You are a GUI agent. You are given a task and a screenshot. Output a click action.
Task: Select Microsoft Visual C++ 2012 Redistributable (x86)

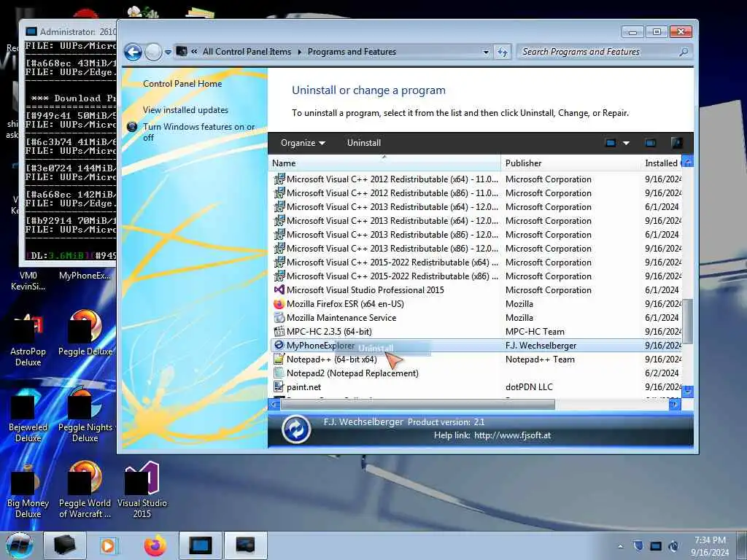[392, 193]
